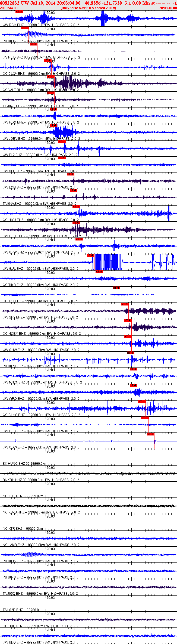Select the red pick marker on UO IRO trace
The width and height of the screenshot is (177, 644).
116,288
